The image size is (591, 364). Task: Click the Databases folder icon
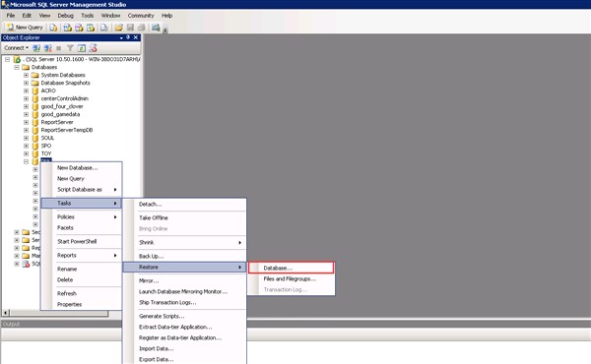coord(26,67)
